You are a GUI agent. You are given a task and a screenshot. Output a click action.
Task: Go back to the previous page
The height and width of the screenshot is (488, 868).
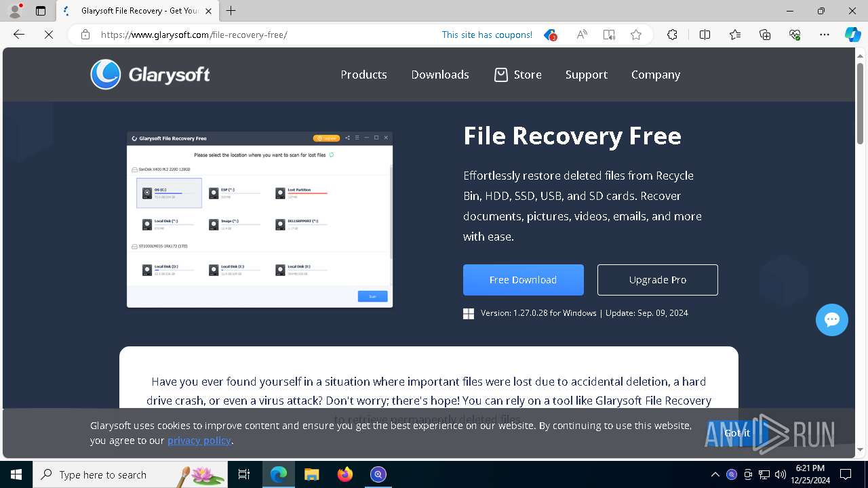19,35
